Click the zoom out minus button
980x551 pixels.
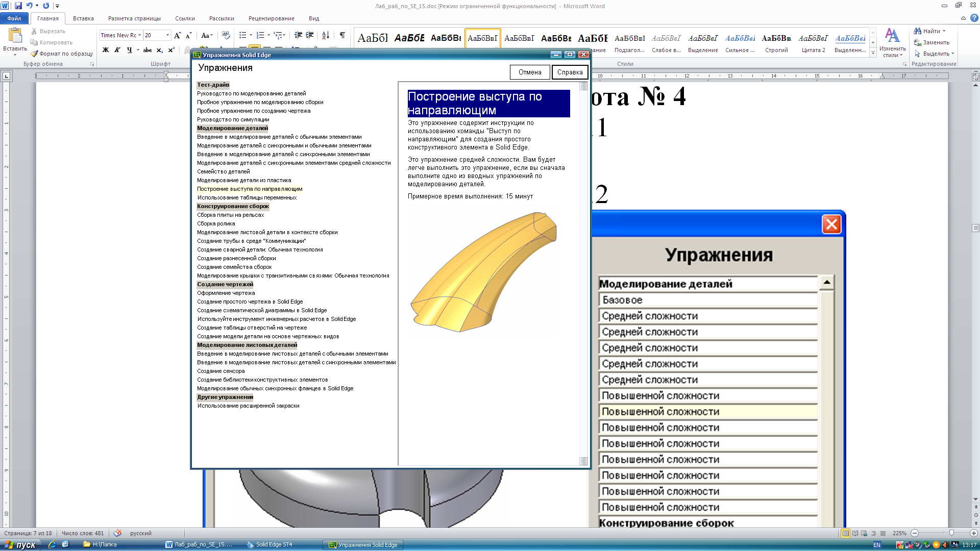tap(915, 533)
